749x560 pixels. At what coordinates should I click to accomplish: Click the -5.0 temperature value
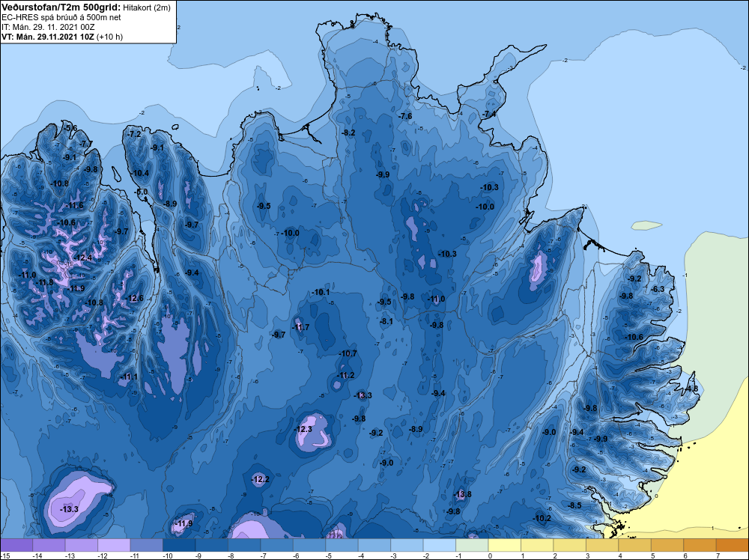[142, 192]
